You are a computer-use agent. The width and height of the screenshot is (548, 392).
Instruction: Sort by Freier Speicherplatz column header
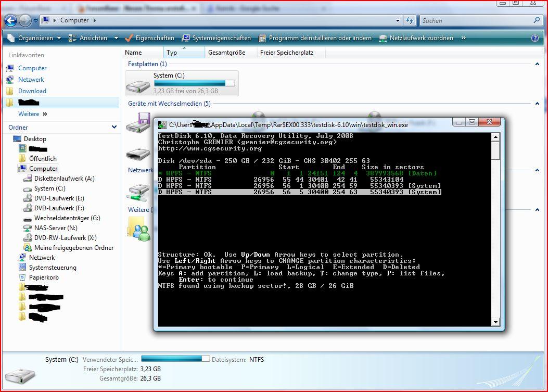[291, 53]
